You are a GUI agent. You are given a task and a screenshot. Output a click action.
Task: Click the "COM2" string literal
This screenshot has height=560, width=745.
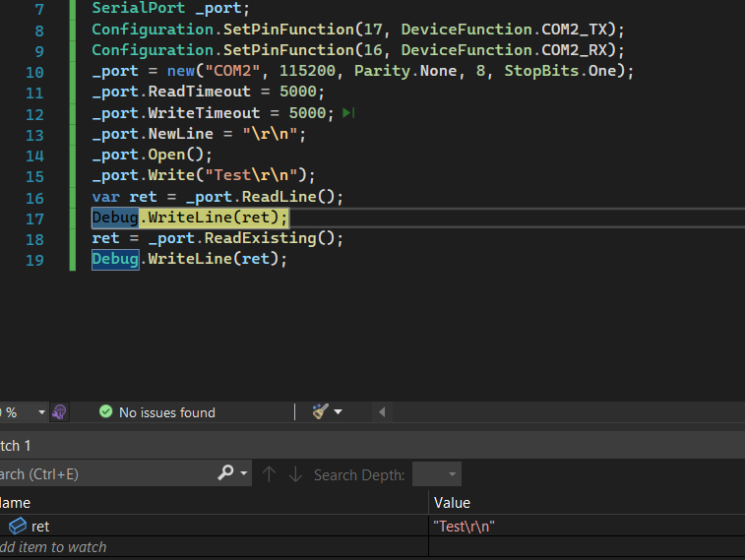(232, 71)
